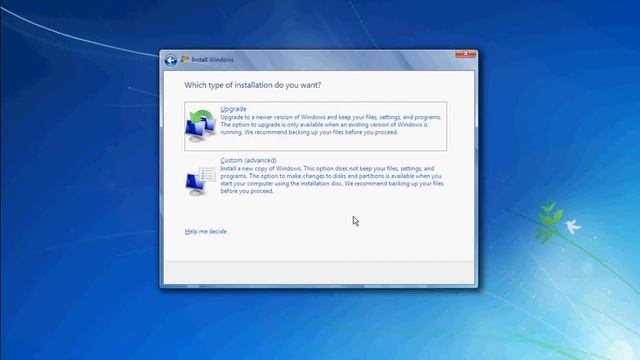This screenshot has height=360, width=640.
Task: Click the 'Which type of installation do you want?' heading
Action: 253,85
